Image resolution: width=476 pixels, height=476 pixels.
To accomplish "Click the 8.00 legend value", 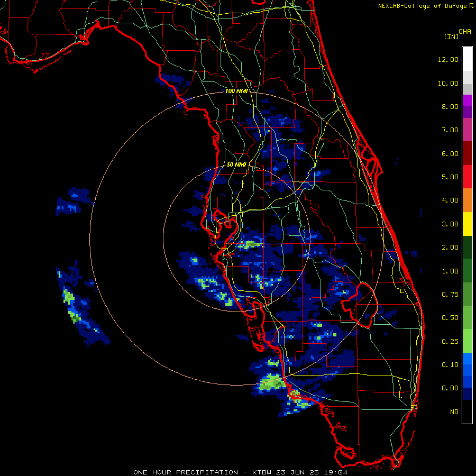I will click(450, 106).
